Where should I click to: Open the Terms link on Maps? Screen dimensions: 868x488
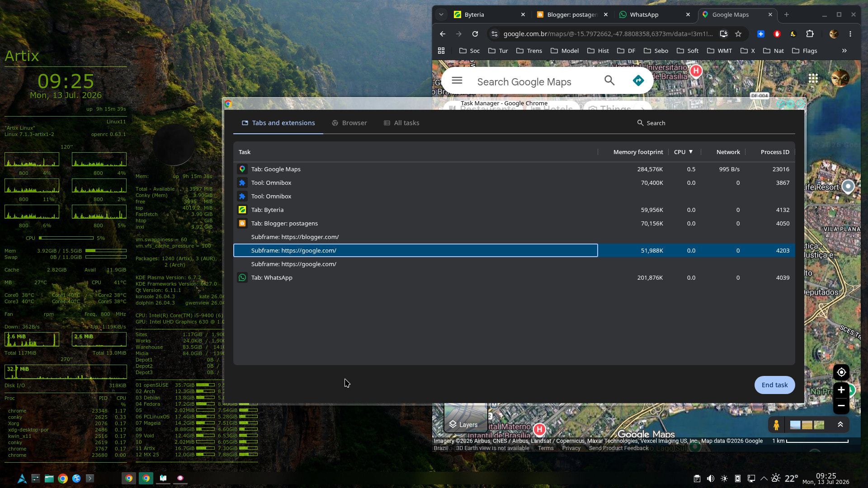click(545, 448)
